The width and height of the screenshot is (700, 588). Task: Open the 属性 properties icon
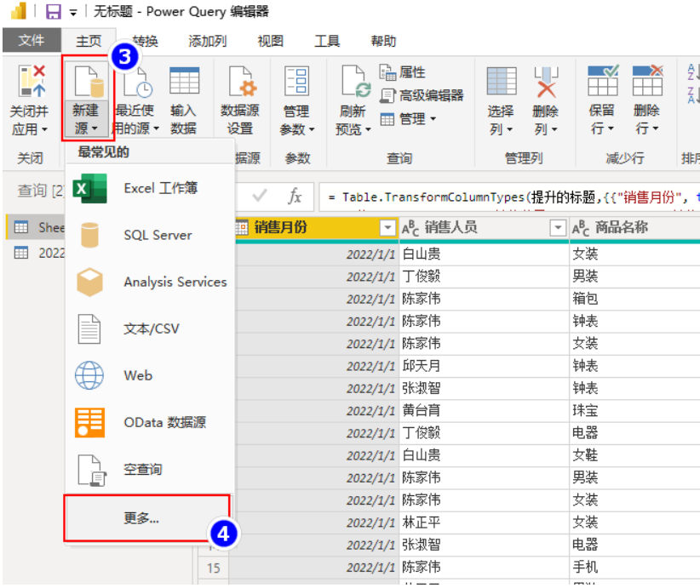click(x=387, y=72)
